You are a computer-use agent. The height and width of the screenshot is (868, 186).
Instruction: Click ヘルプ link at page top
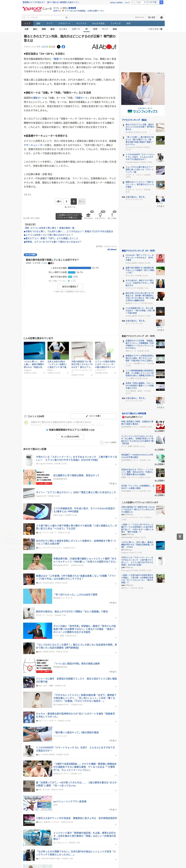[127, 2]
